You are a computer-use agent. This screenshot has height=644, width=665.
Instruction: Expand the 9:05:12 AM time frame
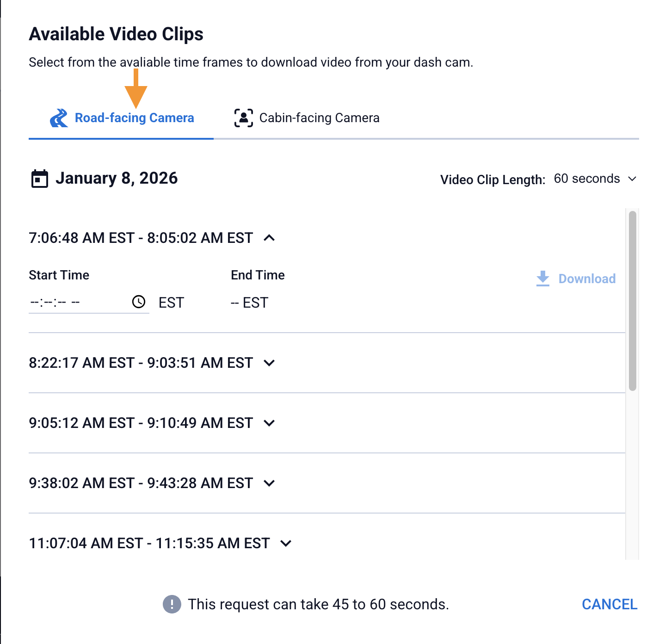tap(269, 423)
